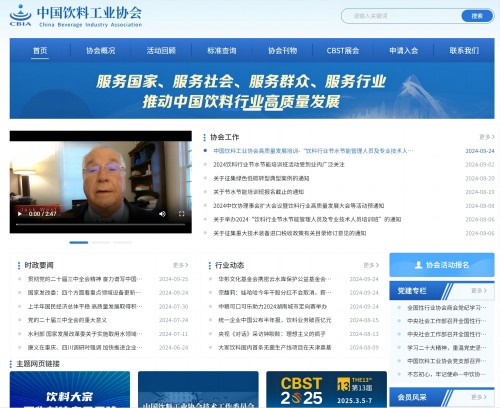Viewport: 500px width, 408px height.
Task: Click the 行业动态 section heading
Action: pyautogui.click(x=229, y=265)
